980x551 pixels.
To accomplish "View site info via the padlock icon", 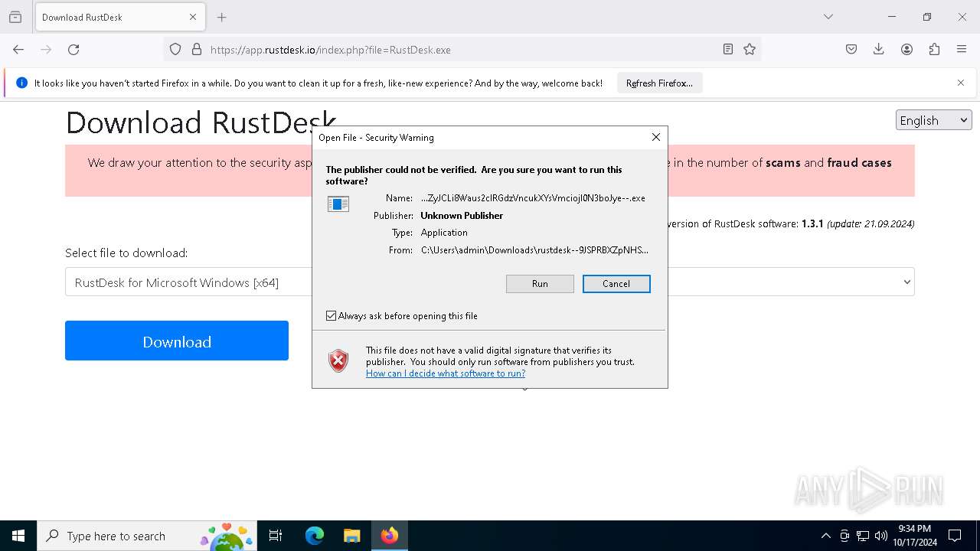I will click(197, 49).
